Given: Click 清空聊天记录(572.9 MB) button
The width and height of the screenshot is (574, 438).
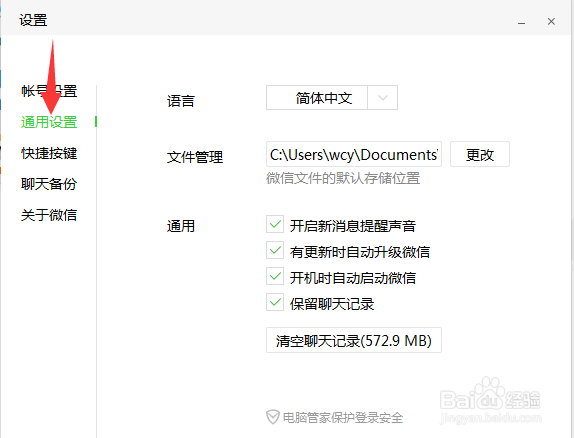Looking at the screenshot, I should (x=354, y=340).
